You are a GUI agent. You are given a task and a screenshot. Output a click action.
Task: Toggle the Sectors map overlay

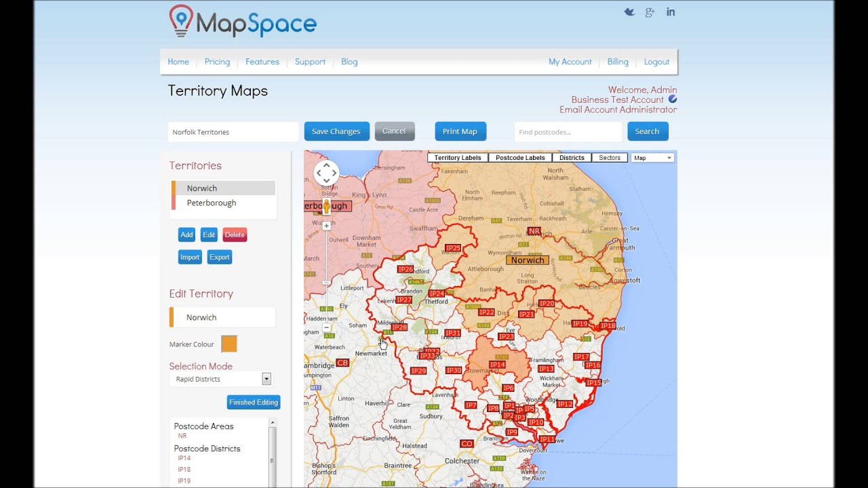tap(610, 157)
